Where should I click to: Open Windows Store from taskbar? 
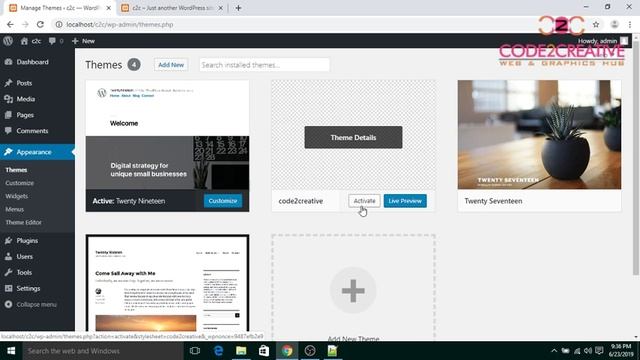pyautogui.click(x=264, y=351)
